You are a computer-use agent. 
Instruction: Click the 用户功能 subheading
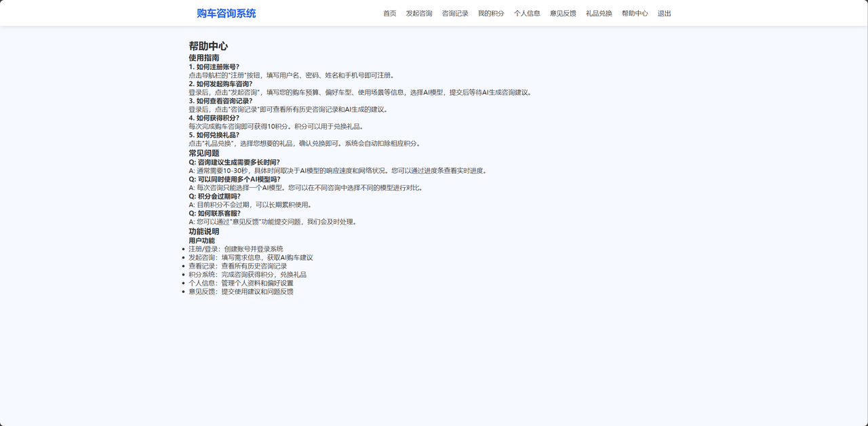(x=201, y=241)
